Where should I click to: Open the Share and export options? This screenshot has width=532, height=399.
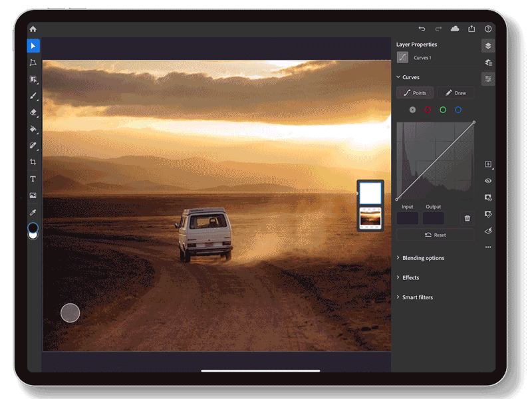(472, 29)
